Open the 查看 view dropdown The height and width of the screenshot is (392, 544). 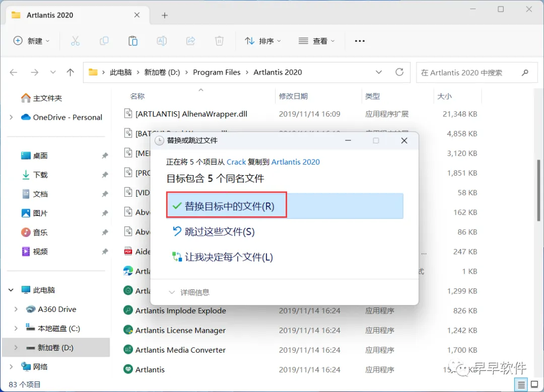pos(316,41)
